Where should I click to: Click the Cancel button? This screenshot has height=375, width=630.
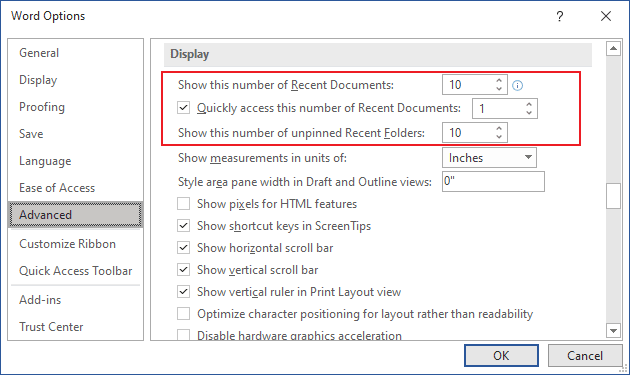(585, 356)
